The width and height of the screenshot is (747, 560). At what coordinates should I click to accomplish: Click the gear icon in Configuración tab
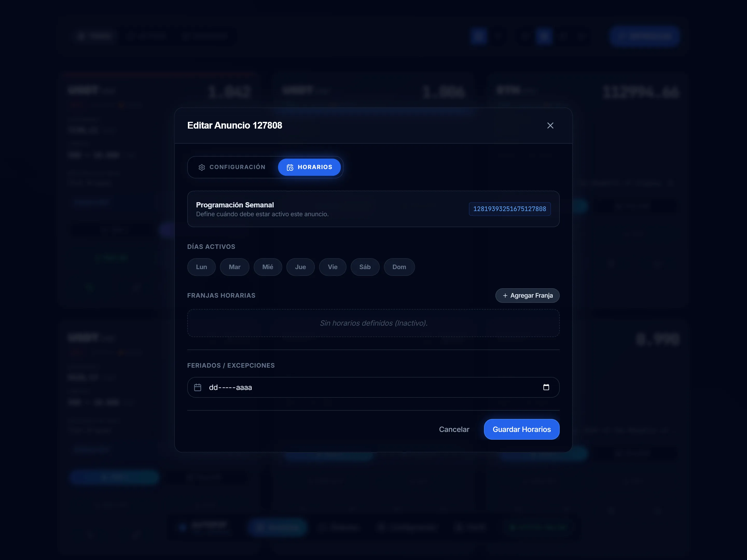(x=202, y=167)
